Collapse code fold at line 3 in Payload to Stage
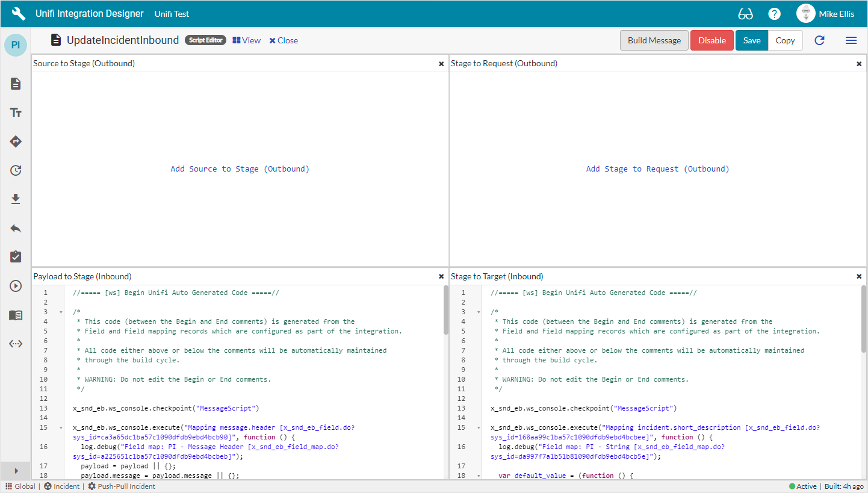868x493 pixels. point(61,312)
